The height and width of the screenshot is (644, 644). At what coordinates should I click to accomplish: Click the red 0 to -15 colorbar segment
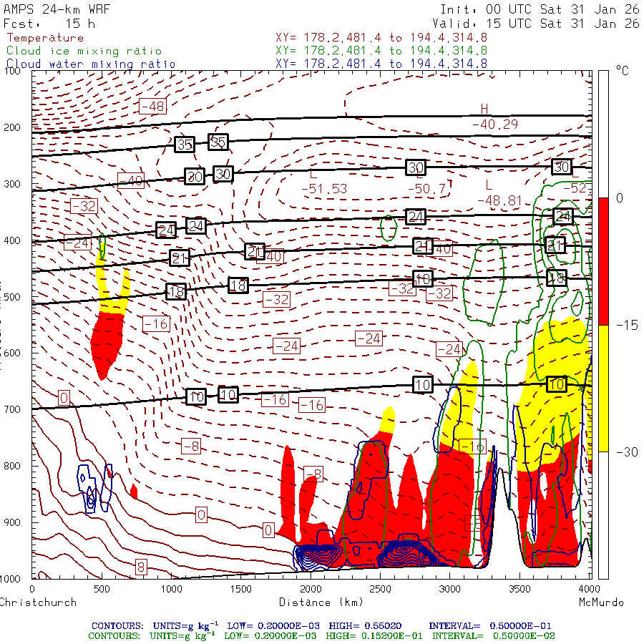pos(603,261)
